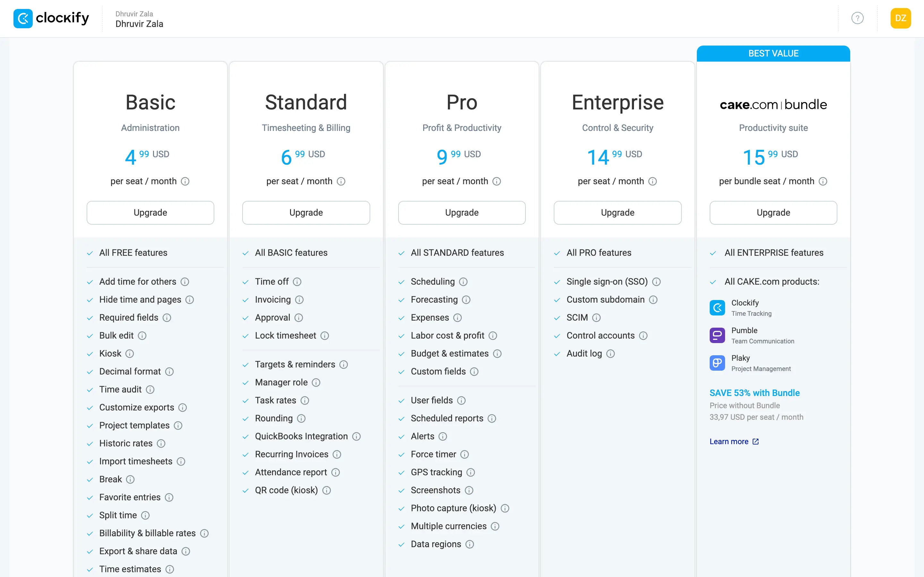Upgrade to the Pro plan
924x577 pixels.
tap(462, 212)
